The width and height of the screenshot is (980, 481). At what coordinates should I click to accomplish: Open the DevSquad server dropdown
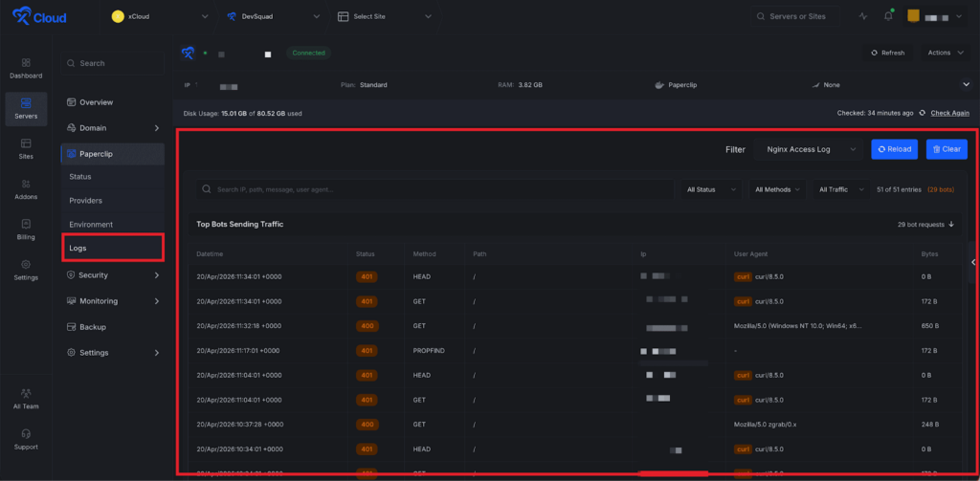(274, 16)
